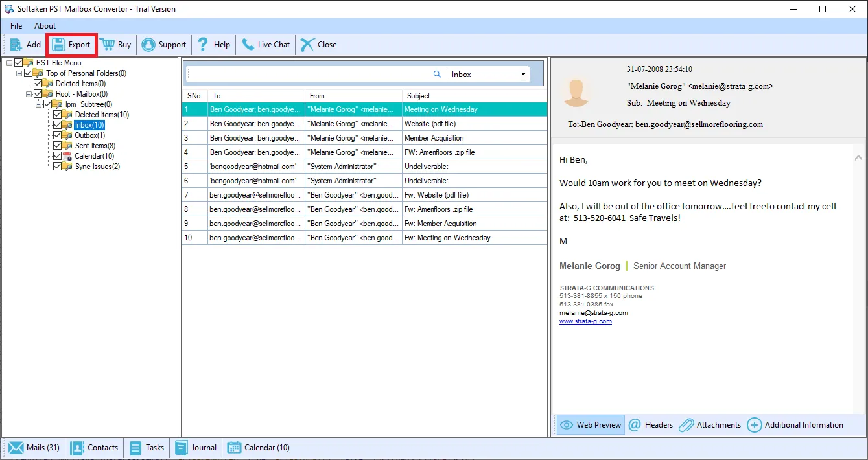Select Inbox(10) folder in tree
The height and width of the screenshot is (460, 868).
click(x=89, y=125)
